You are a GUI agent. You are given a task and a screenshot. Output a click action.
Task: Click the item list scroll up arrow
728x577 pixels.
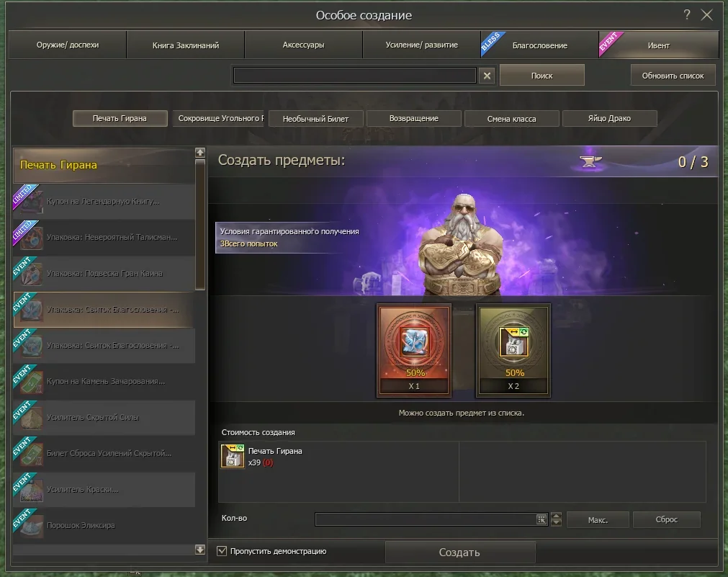(x=200, y=153)
